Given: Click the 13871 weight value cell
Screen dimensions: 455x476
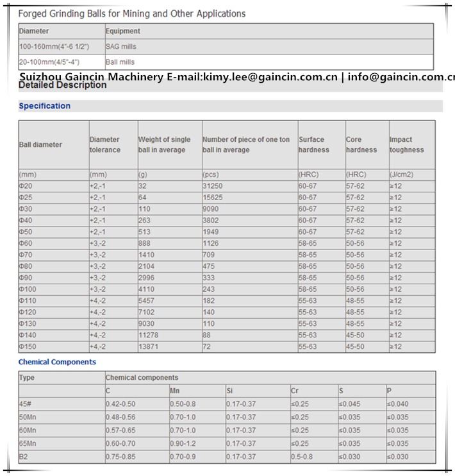Looking at the screenshot, I should point(150,346).
